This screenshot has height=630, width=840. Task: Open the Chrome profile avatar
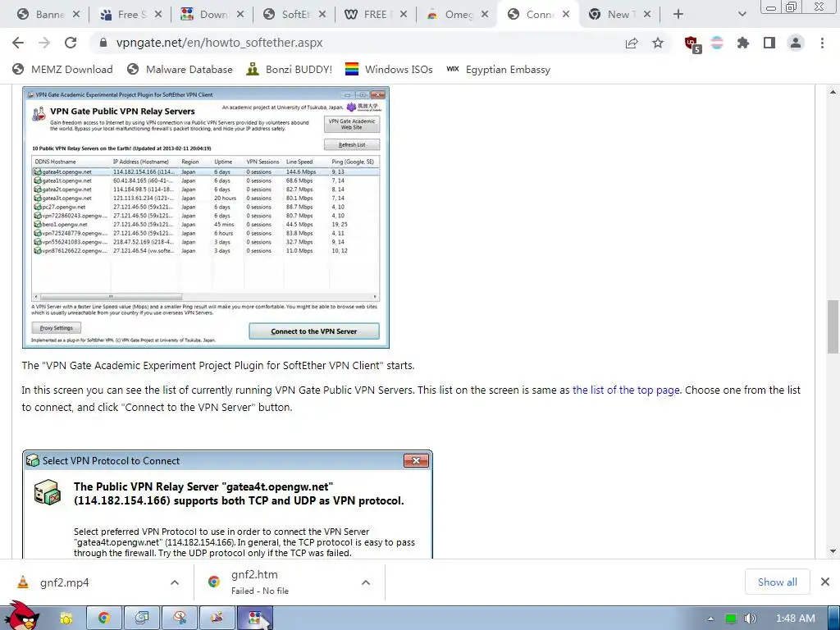point(796,43)
